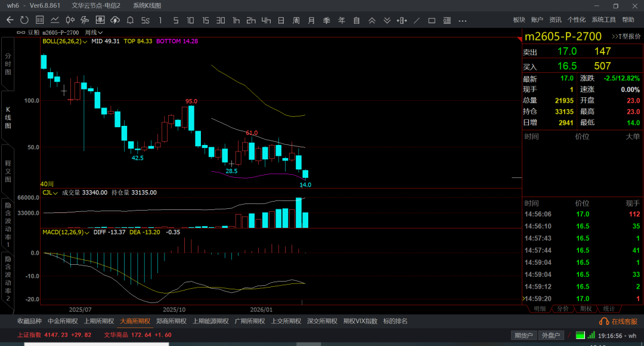
Task: Click the cloud lightning icon
Action: click(114, 20)
